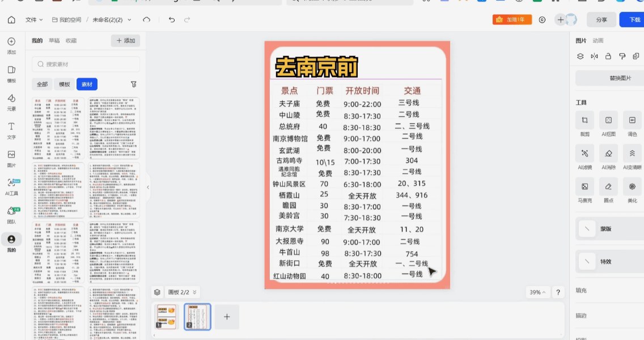Select the 马赛克 mosaic tool
644x340 pixels.
[584, 190]
